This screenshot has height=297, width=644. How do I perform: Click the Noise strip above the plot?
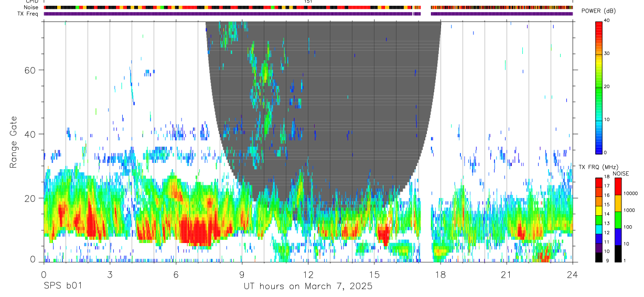pos(308,8)
